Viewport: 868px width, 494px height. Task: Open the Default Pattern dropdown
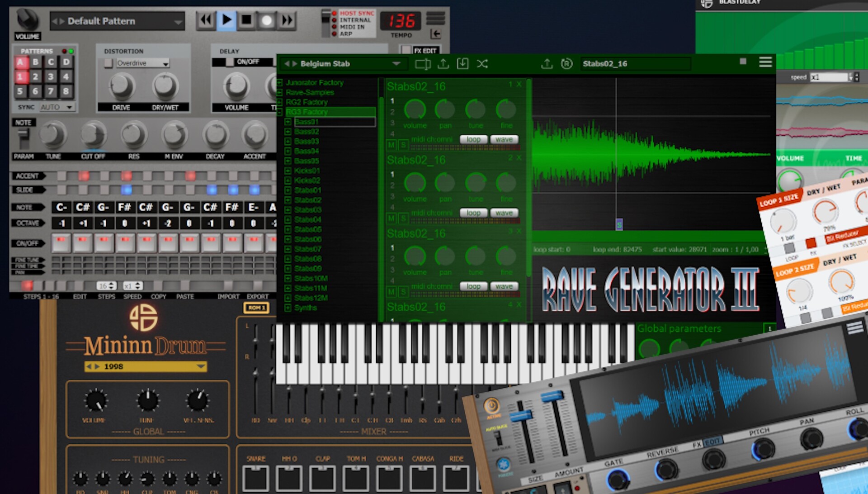click(x=118, y=21)
